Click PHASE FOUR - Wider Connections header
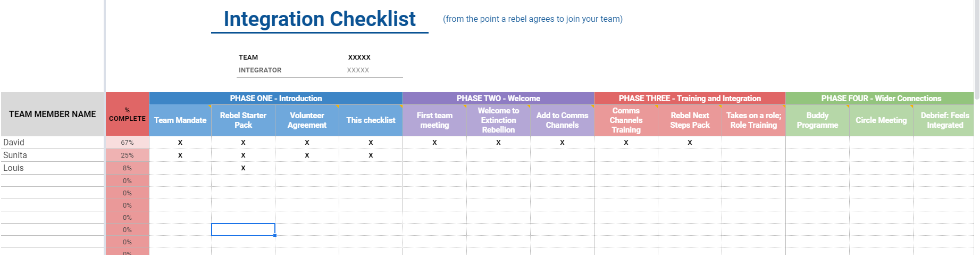This screenshot has width=980, height=255. tap(881, 98)
